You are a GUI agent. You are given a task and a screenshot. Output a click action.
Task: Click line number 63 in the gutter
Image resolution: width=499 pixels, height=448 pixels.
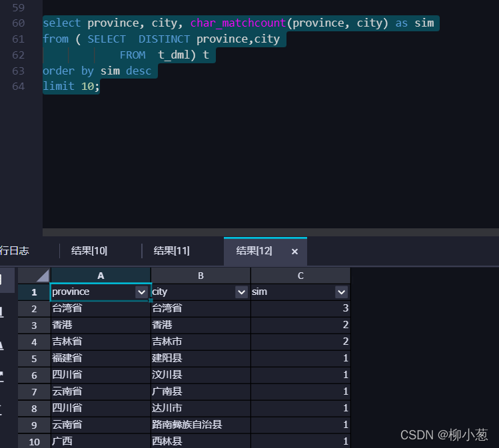click(18, 71)
